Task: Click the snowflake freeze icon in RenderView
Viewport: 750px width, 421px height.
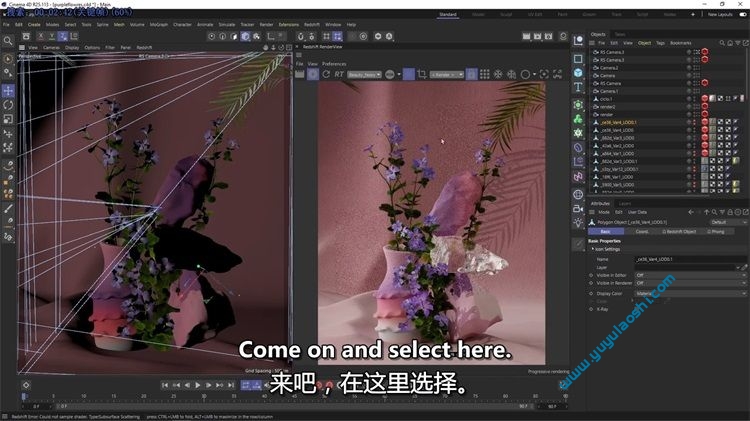Action: [x=495, y=74]
